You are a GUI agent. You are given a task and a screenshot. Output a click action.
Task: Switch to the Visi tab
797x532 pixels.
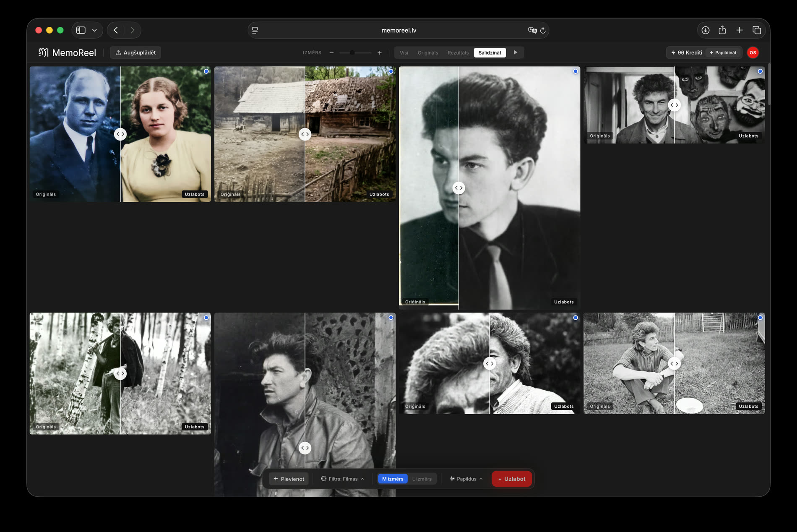click(404, 52)
